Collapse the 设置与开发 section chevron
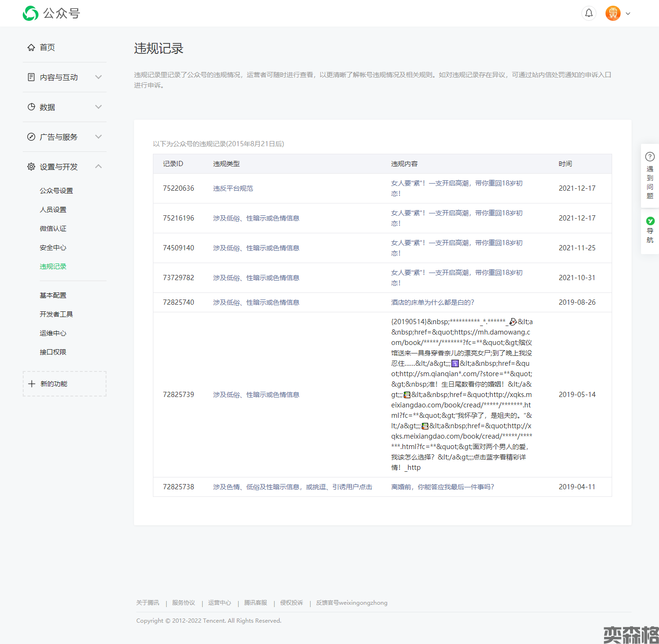 [98, 167]
